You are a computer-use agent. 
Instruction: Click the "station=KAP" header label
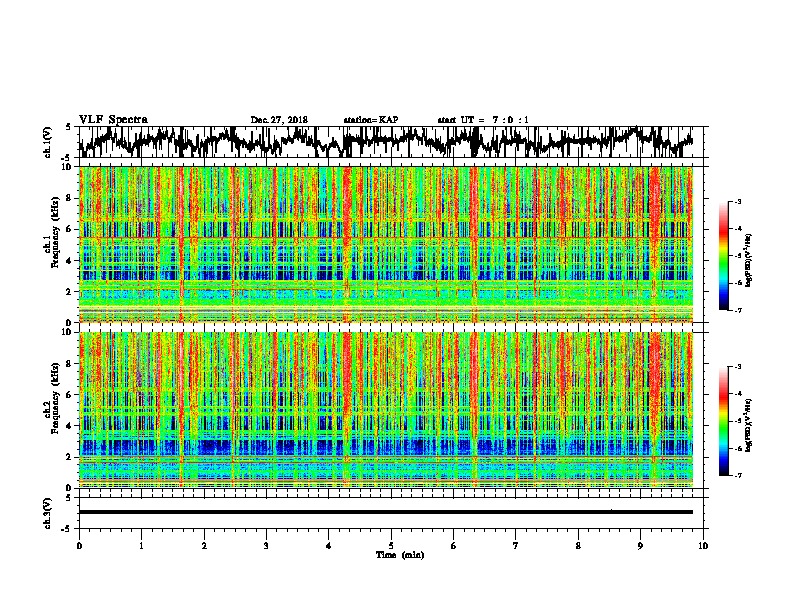point(371,120)
